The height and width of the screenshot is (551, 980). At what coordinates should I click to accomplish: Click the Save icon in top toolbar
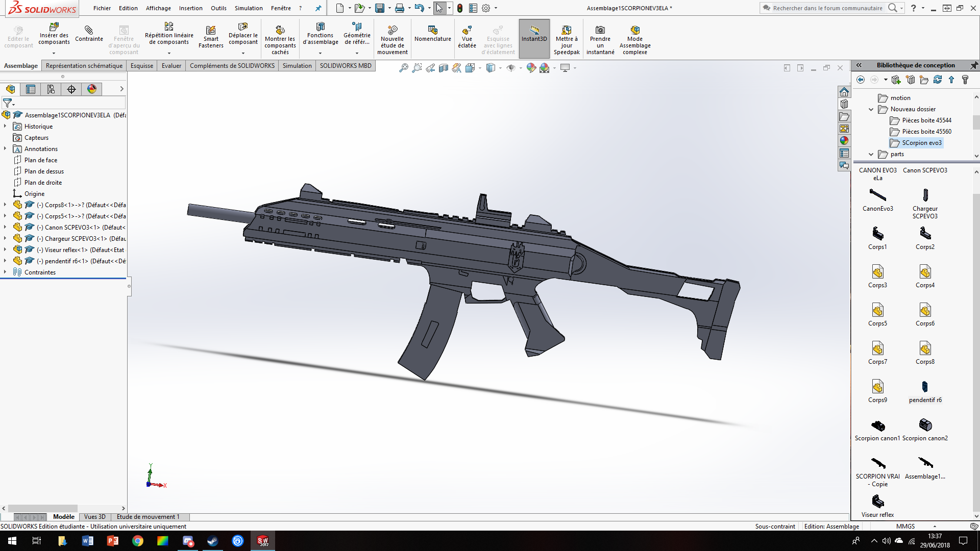point(379,8)
